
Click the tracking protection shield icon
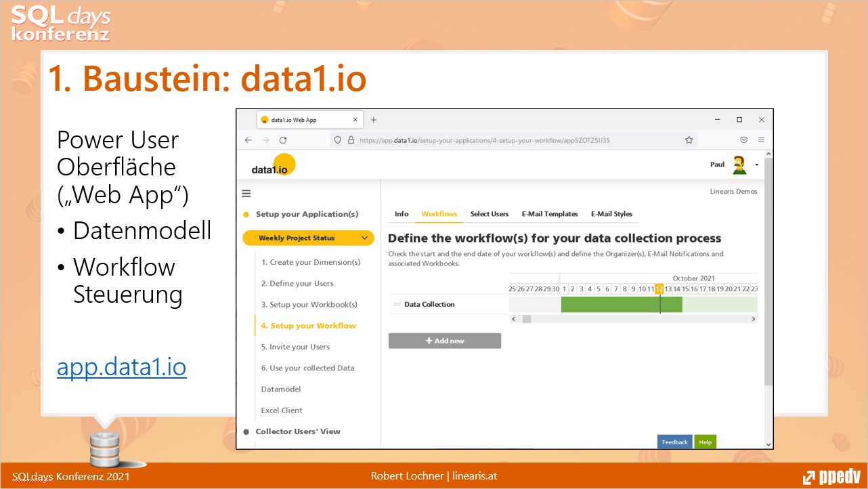(338, 140)
